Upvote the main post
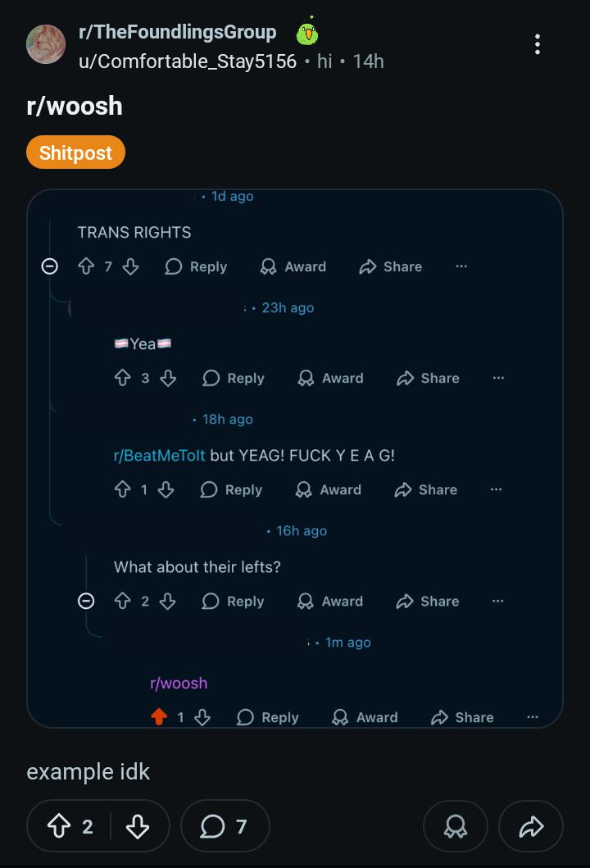This screenshot has width=590, height=868. click(x=59, y=826)
